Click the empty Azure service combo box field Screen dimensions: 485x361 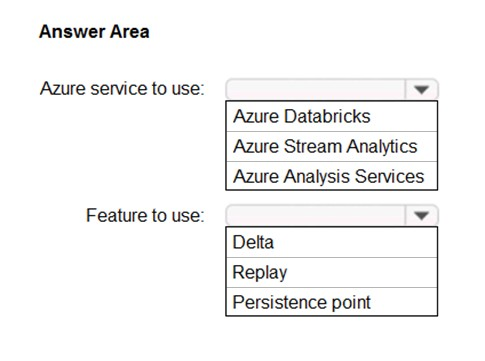click(x=315, y=89)
